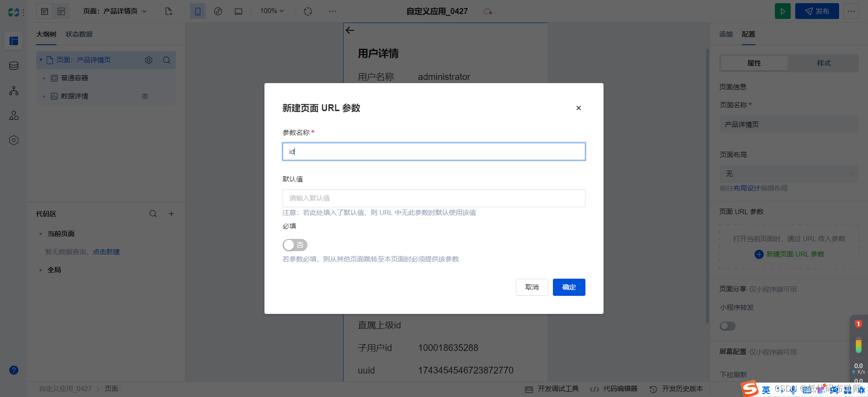Run preview with the green play button
868x397 pixels.
(783, 11)
